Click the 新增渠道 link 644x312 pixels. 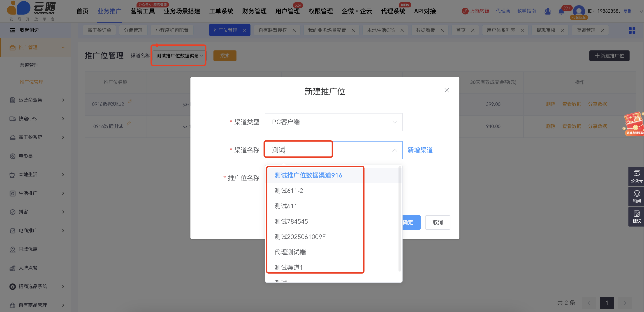click(x=420, y=150)
